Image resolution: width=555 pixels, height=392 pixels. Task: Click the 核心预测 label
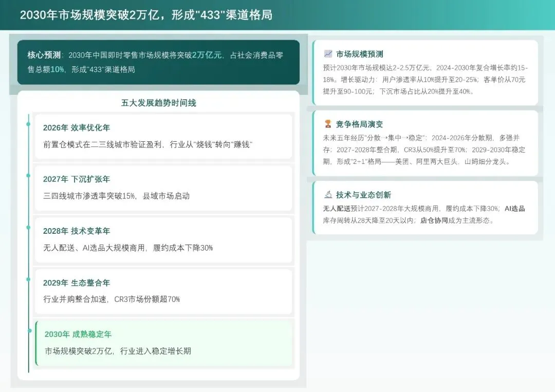[x=44, y=55]
